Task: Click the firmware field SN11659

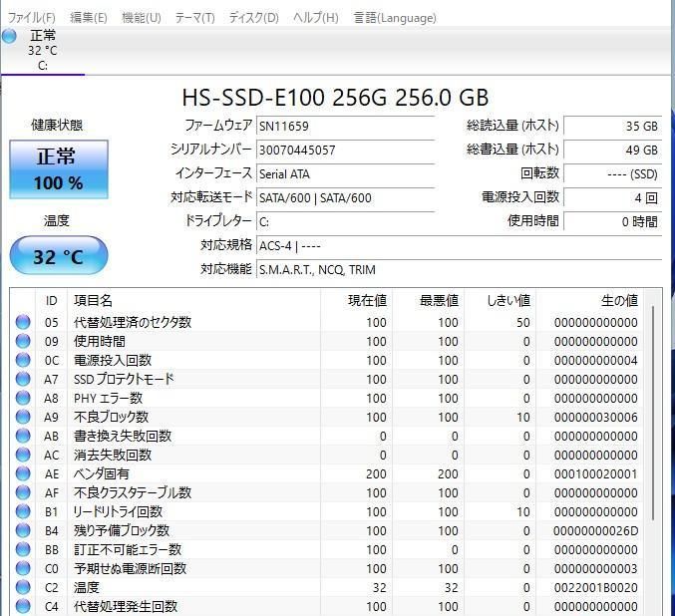Action: tap(346, 127)
